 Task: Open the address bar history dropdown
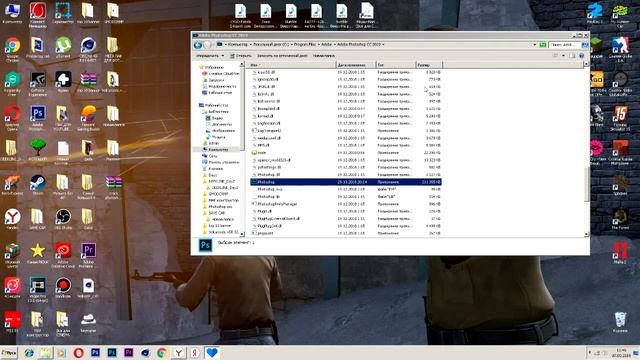[x=535, y=44]
